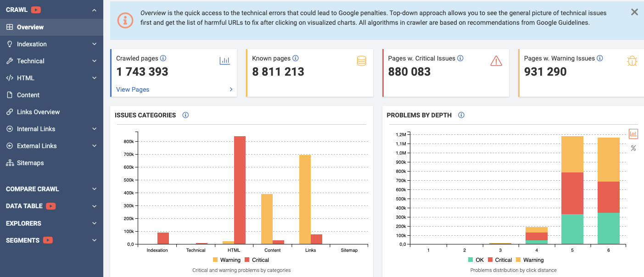
Task: Click the info icon beside Known pages
Action: (x=296, y=58)
